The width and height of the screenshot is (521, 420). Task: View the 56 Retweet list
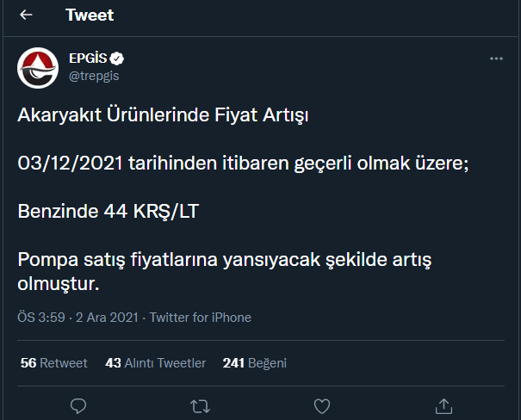coord(53,363)
